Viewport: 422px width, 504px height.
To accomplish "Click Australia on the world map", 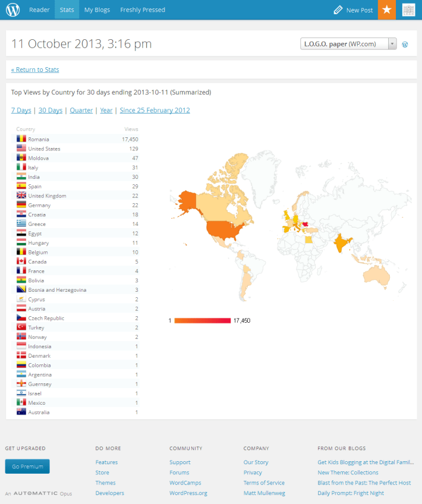I will 376,275.
